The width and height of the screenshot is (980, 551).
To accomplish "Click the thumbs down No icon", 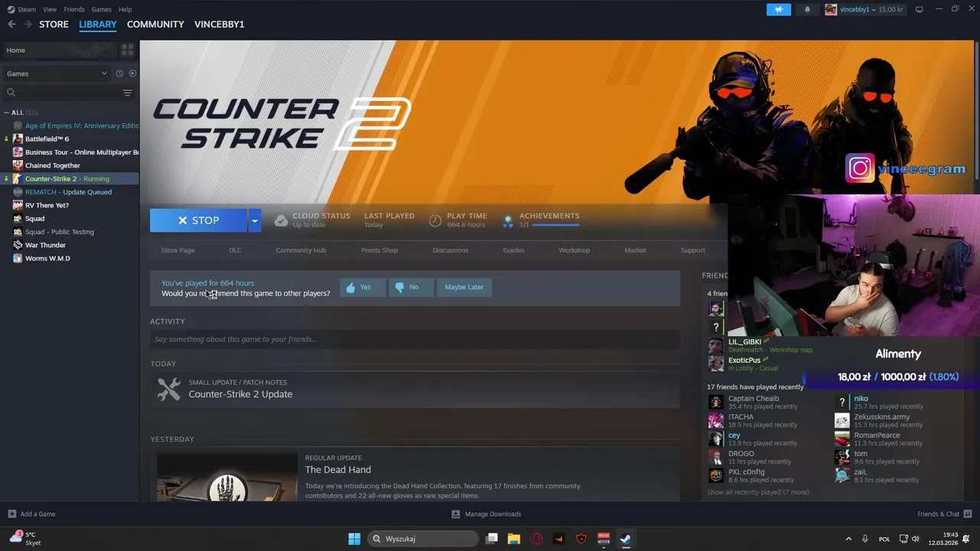I will coord(400,288).
